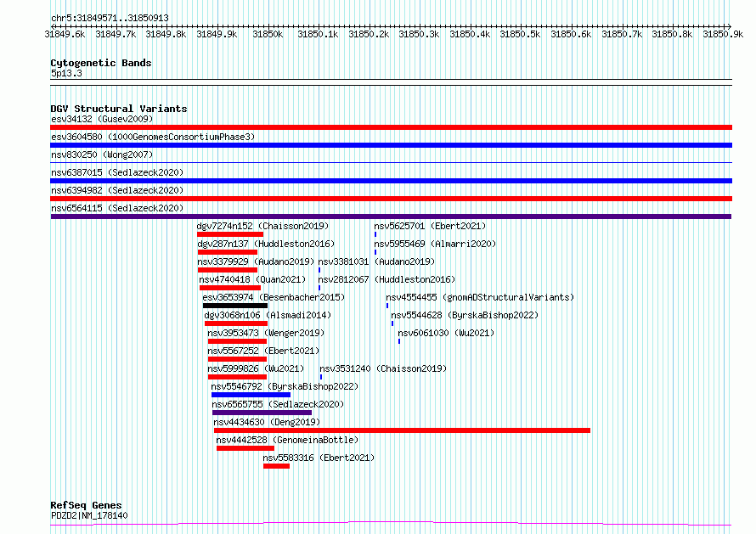Click the nsv5583316 (Ebert2021) label
This screenshot has width=756, height=534.
point(319,458)
